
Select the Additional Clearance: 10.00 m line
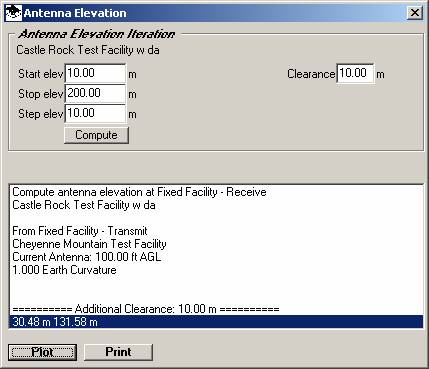pos(146,309)
